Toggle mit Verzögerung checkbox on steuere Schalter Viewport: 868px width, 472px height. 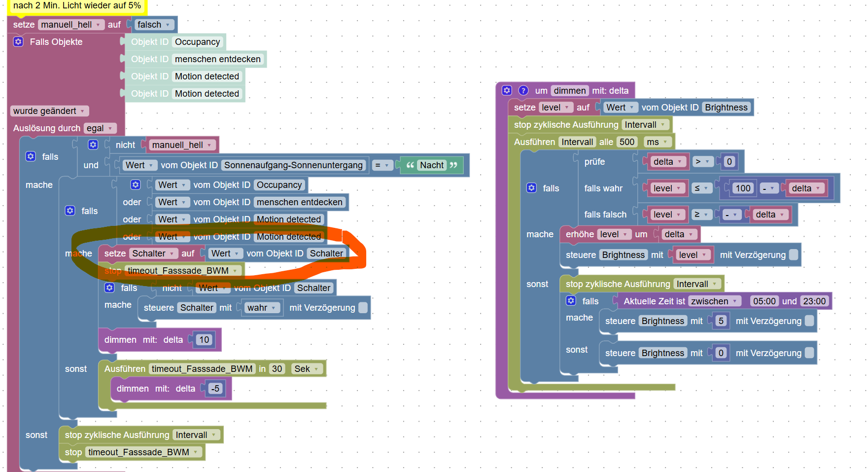pos(363,308)
